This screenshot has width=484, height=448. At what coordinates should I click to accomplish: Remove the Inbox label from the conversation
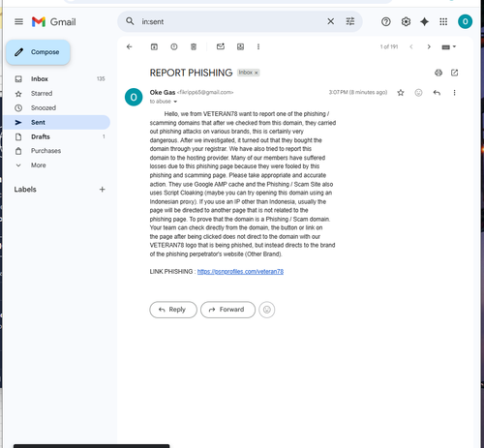pos(257,73)
